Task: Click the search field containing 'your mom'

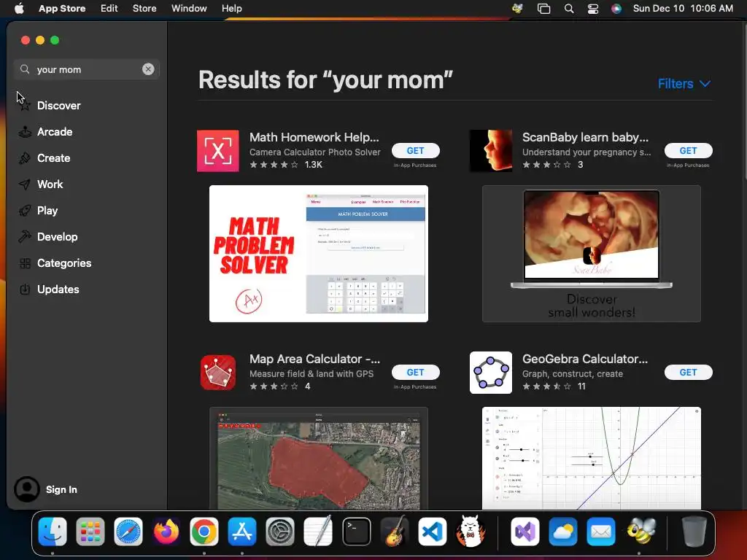Action: coord(87,69)
